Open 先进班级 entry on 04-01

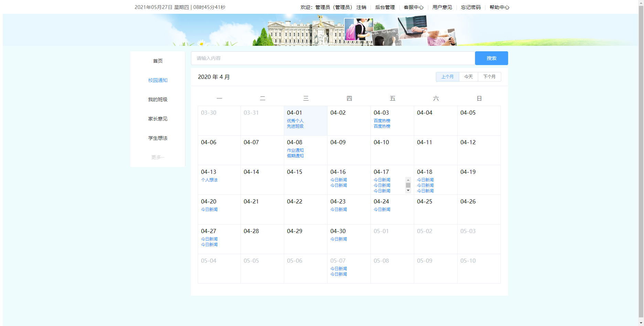pos(295,126)
